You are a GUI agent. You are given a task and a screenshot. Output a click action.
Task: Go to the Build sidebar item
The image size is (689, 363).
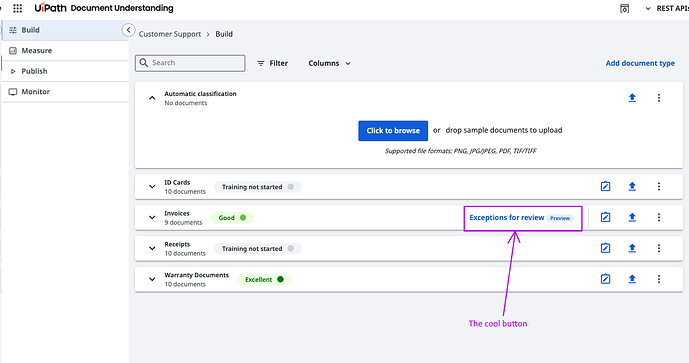coord(65,30)
